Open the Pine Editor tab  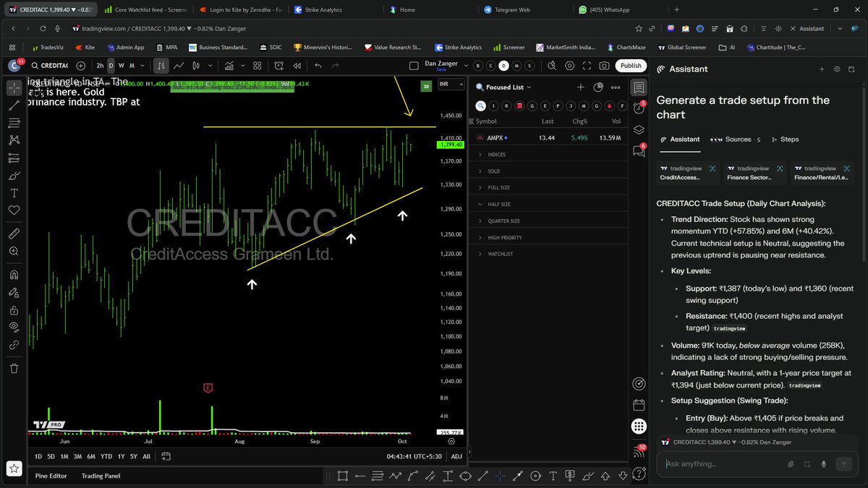coord(51,476)
